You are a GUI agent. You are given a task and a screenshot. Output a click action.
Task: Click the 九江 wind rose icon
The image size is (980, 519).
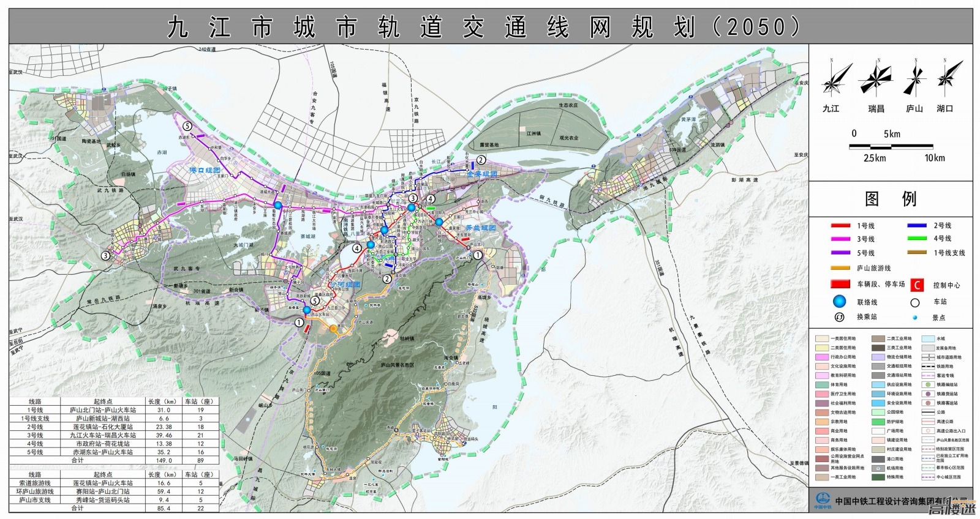pyautogui.click(x=835, y=80)
